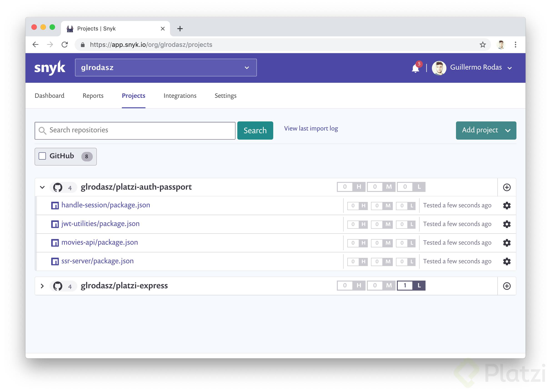Click the Search repositories input field
551x392 pixels.
(x=135, y=131)
